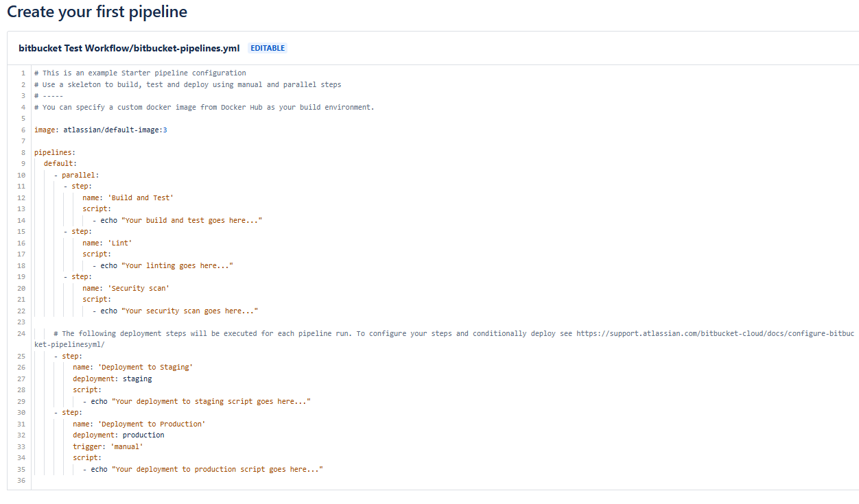Viewport: 859px width, 504px height.
Task: Click the first comment line about Starter pipeline
Action: tap(140, 73)
